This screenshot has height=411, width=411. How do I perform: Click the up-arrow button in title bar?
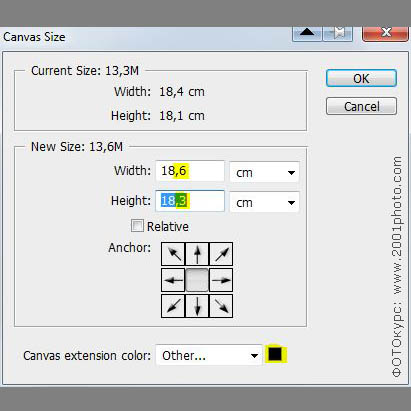pos(307,33)
